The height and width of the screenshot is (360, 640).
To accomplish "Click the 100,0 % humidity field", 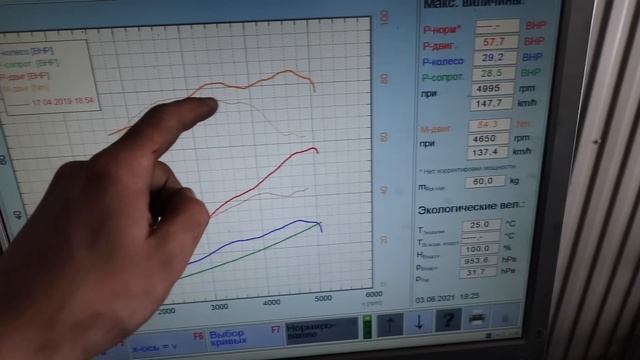I will (x=479, y=249).
